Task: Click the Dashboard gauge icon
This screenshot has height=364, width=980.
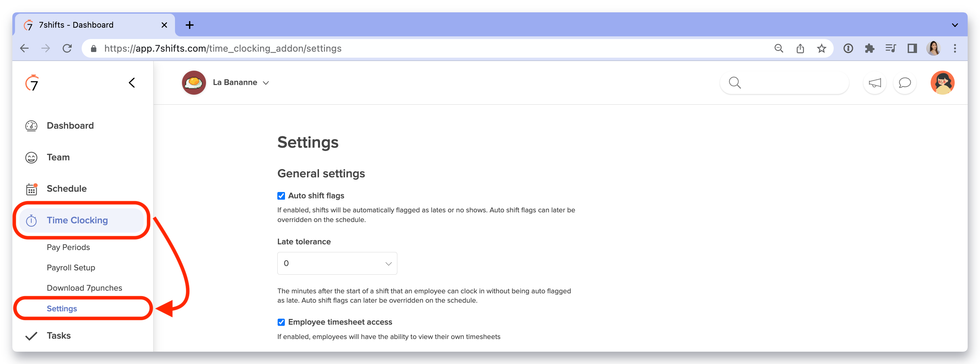Action: tap(31, 126)
